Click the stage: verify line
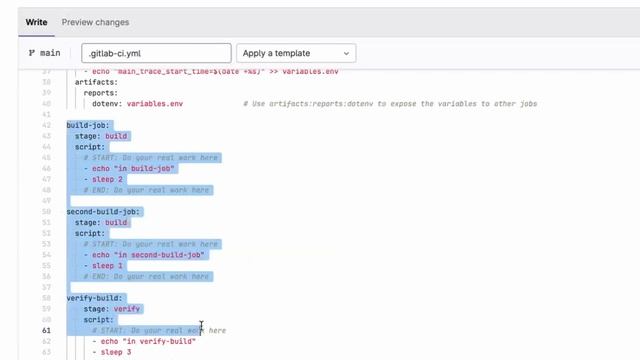This screenshot has width=640, height=360. pyautogui.click(x=112, y=309)
